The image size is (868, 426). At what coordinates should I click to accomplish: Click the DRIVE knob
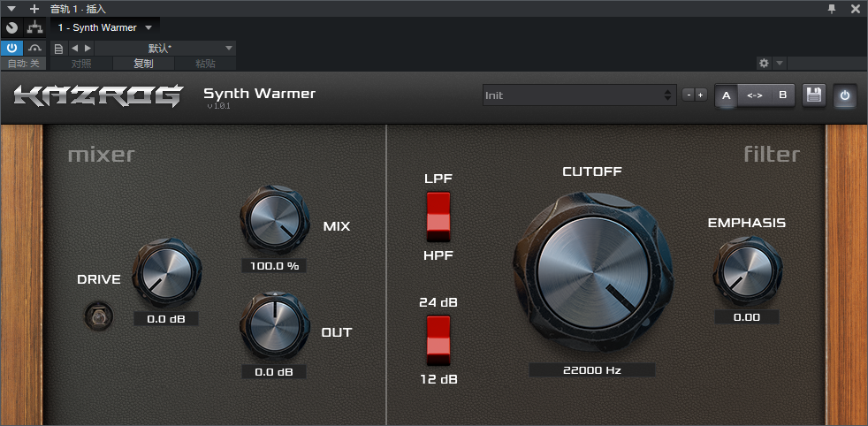click(167, 273)
